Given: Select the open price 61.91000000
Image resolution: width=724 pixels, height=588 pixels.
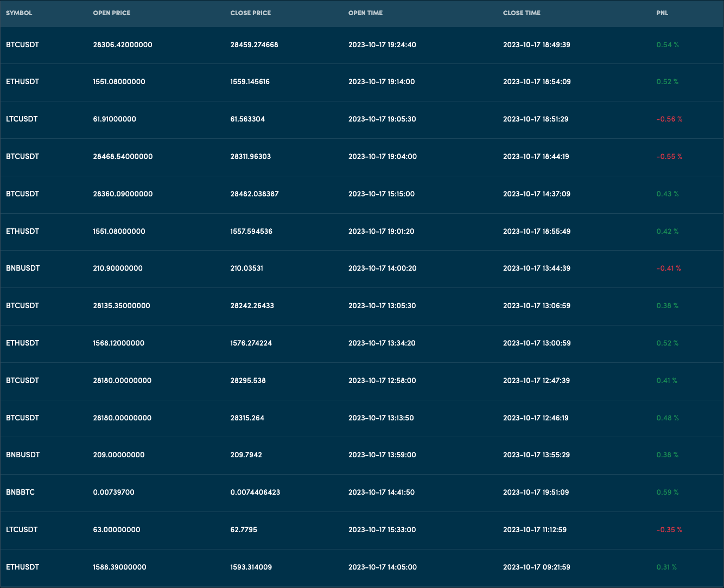Looking at the screenshot, I should (x=115, y=119).
